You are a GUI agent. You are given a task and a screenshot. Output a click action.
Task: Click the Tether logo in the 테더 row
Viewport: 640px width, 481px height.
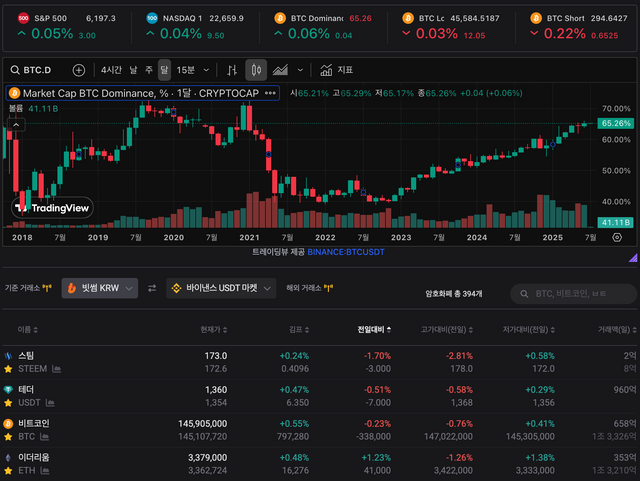click(x=8, y=390)
